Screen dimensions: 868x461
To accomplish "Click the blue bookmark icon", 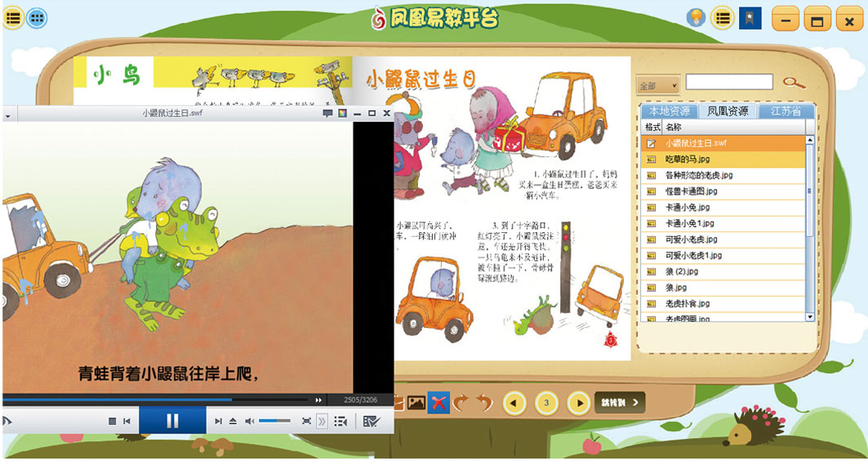I will (x=750, y=18).
